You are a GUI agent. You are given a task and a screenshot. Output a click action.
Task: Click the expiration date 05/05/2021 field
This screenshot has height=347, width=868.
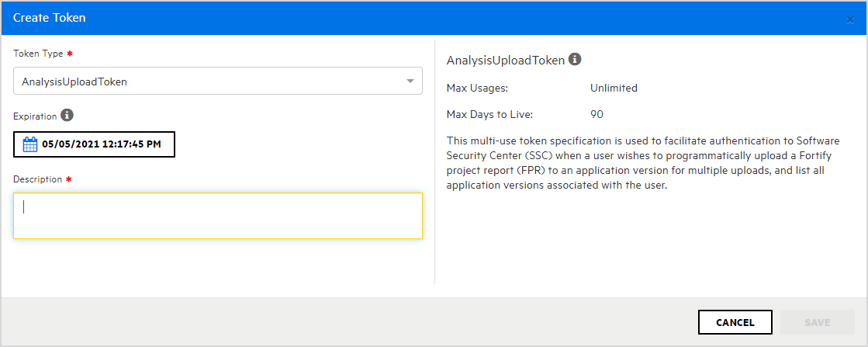(x=101, y=144)
